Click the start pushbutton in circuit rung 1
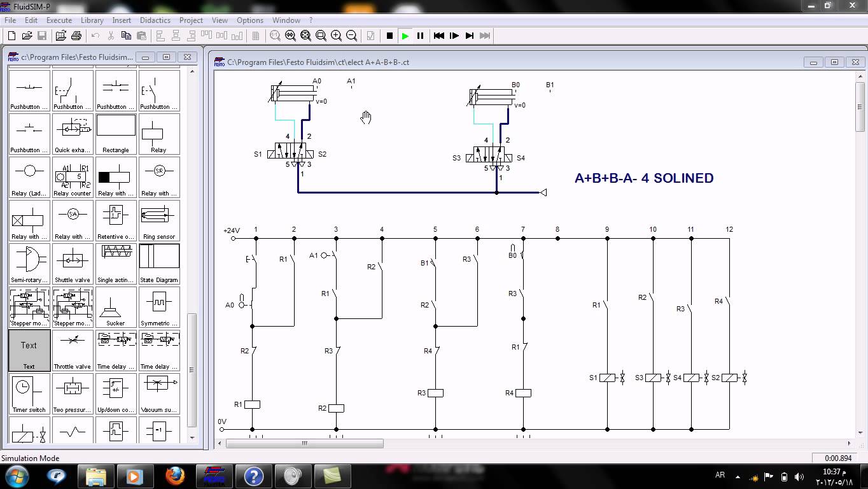The width and height of the screenshot is (868, 489). [x=252, y=259]
